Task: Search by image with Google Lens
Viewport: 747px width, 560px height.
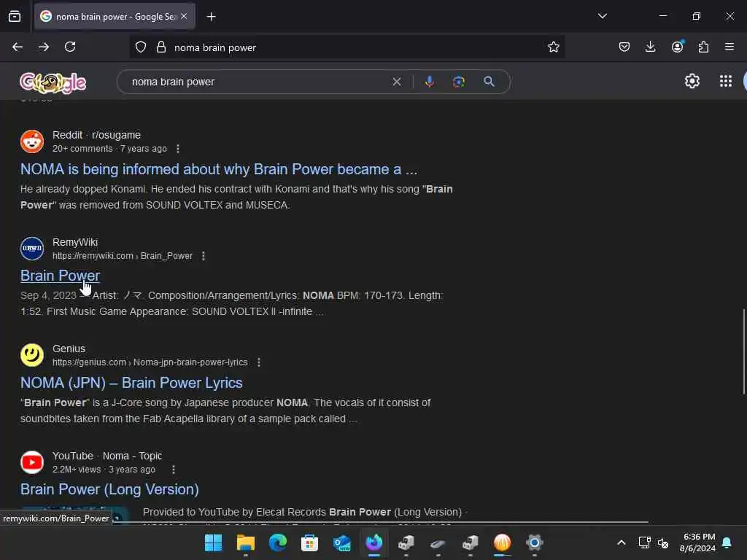Action: coord(458,82)
